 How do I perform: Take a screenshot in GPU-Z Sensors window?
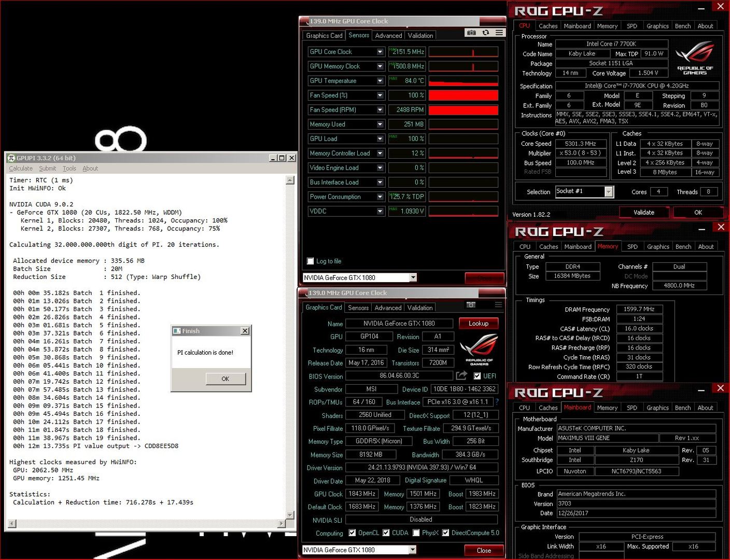coord(471,32)
